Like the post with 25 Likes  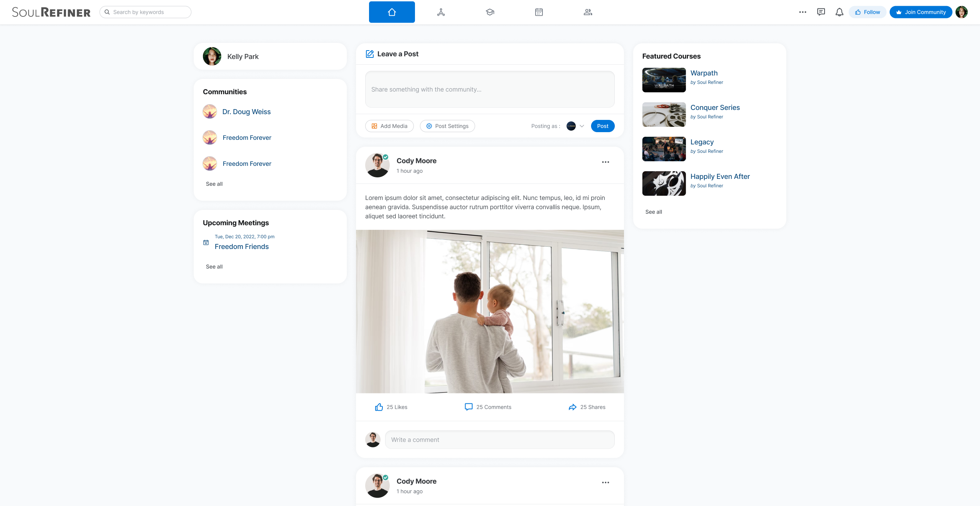click(391, 407)
